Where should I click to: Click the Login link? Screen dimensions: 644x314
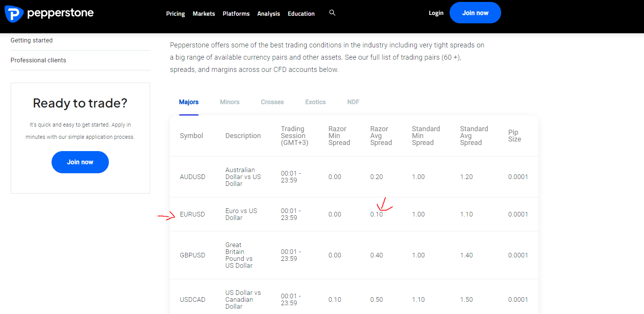[x=436, y=13]
